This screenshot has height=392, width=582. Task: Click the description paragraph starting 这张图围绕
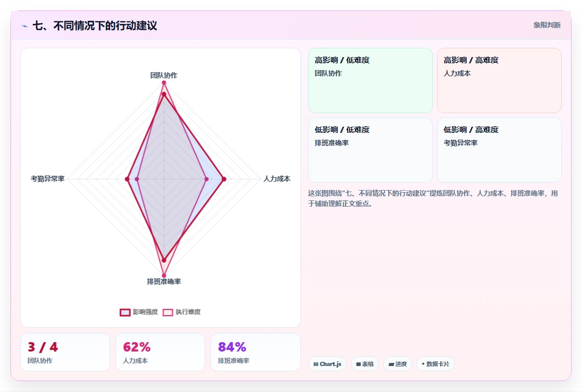click(x=433, y=198)
